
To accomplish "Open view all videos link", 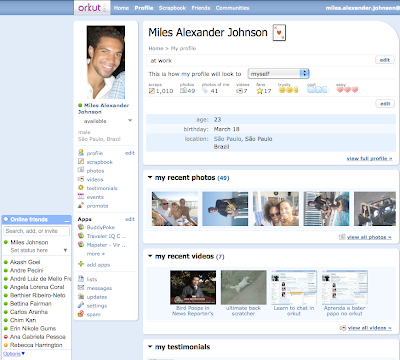I will 370,328.
